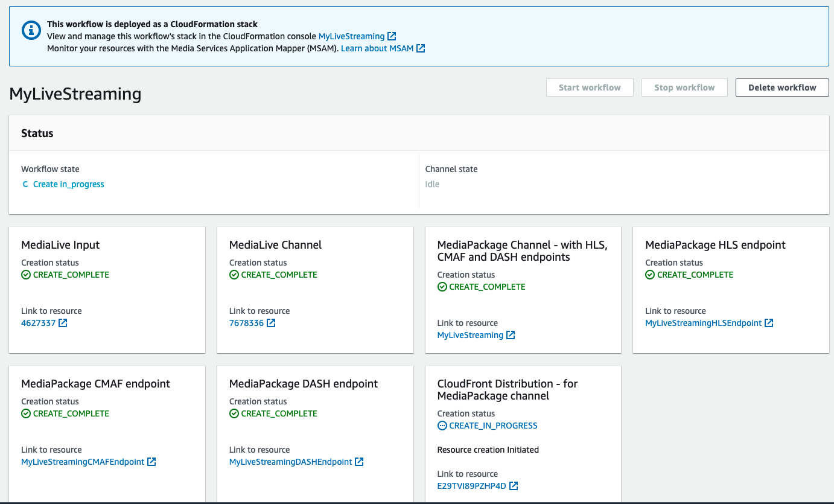Viewport: 834px width, 504px height.
Task: Click external-link icon next to MyLiveStreamingDASHEndpoint
Action: [359, 462]
